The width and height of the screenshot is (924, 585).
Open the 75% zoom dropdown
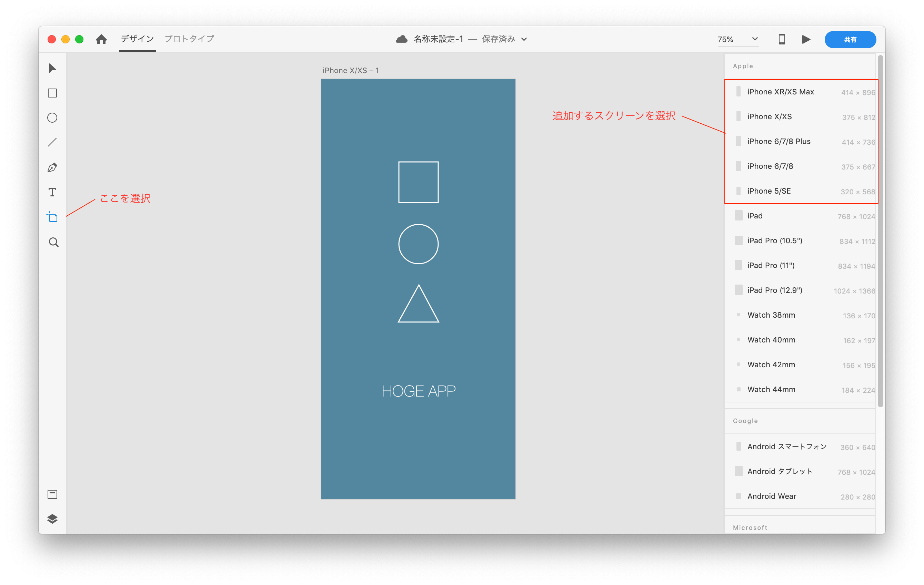pos(738,39)
